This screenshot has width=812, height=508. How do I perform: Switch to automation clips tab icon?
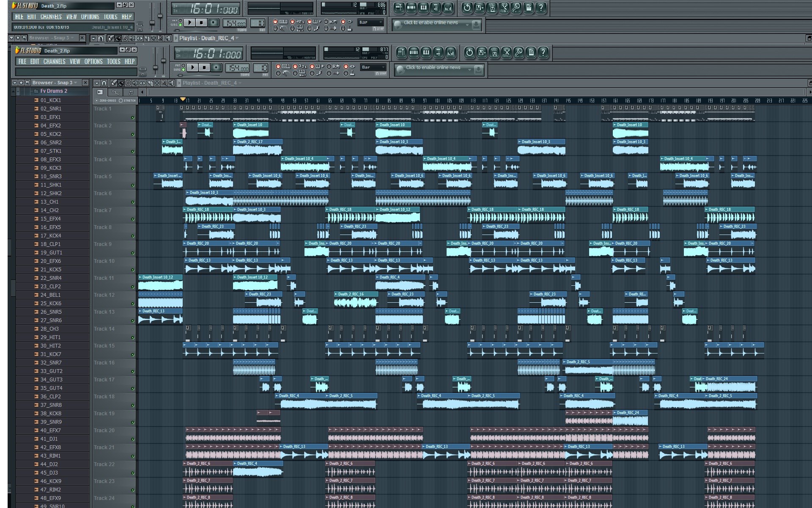coord(115,92)
